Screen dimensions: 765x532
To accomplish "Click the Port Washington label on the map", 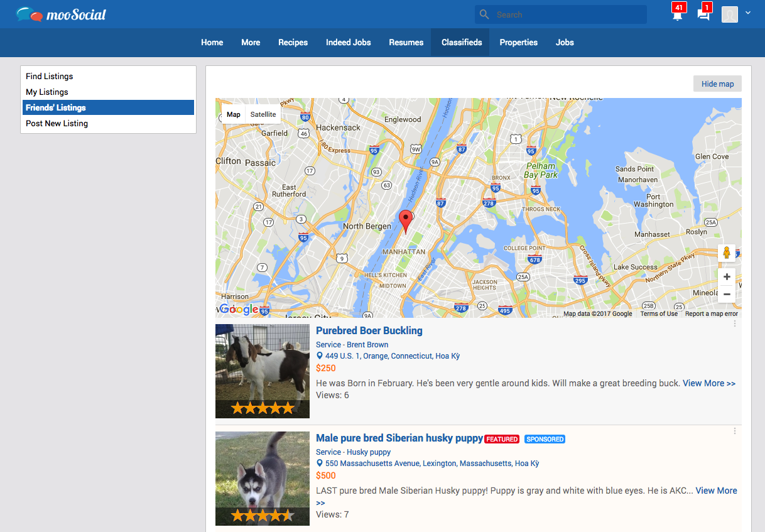I will pos(653,200).
